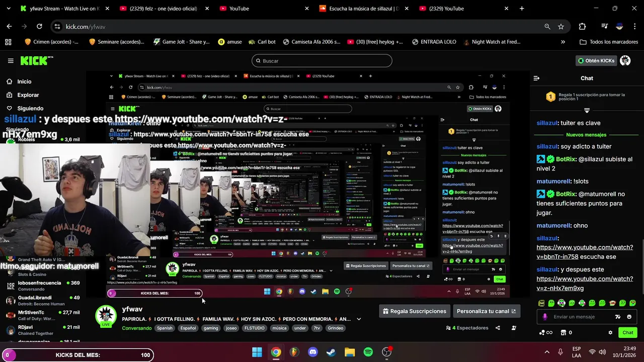Image resolution: width=644 pixels, height=362 pixels.
Task: Open Discord from the taskbar
Action: pos(313,352)
